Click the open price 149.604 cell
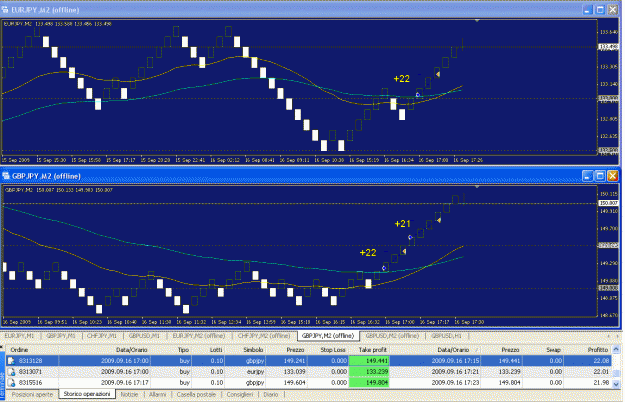Image resolution: width=625 pixels, height=402 pixels. [295, 383]
